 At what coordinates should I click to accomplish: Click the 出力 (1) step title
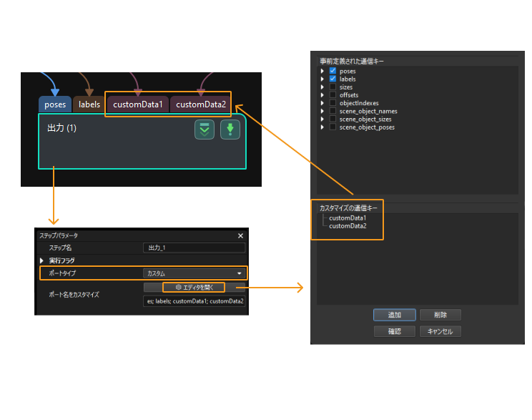pyautogui.click(x=61, y=128)
